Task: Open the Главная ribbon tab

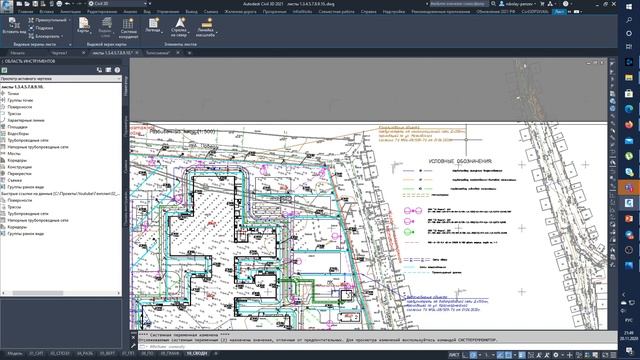Action: [x=25, y=12]
